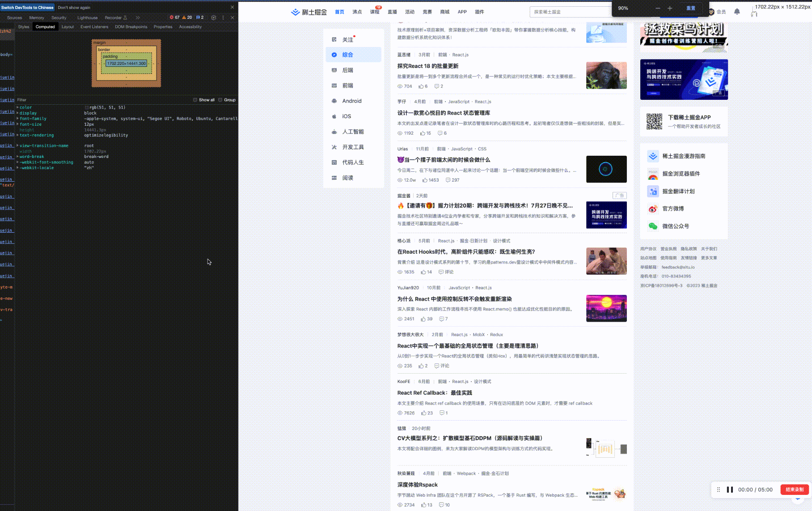The width and height of the screenshot is (812, 511).
Task: Click the 代码人生 sidebar icon
Action: pyautogui.click(x=334, y=162)
